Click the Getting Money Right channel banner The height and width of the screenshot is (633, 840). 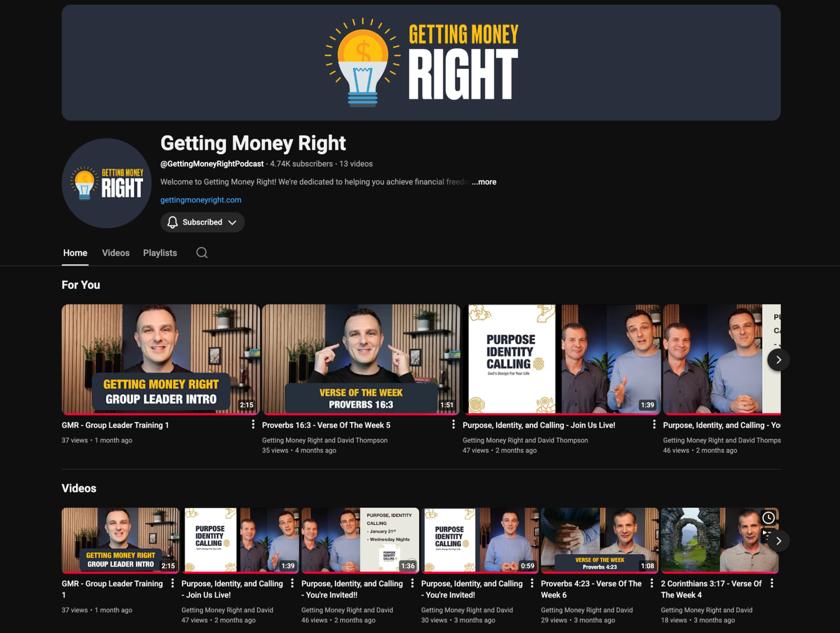click(421, 63)
